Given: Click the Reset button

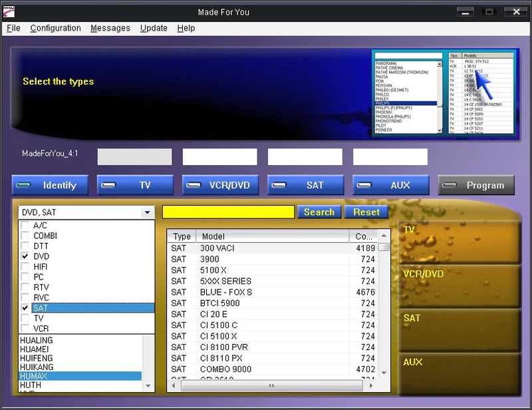Looking at the screenshot, I should pyautogui.click(x=366, y=212).
